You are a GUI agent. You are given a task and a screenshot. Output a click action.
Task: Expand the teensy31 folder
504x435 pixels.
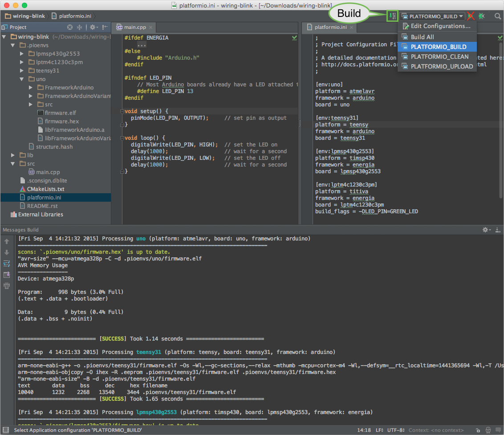coord(21,70)
